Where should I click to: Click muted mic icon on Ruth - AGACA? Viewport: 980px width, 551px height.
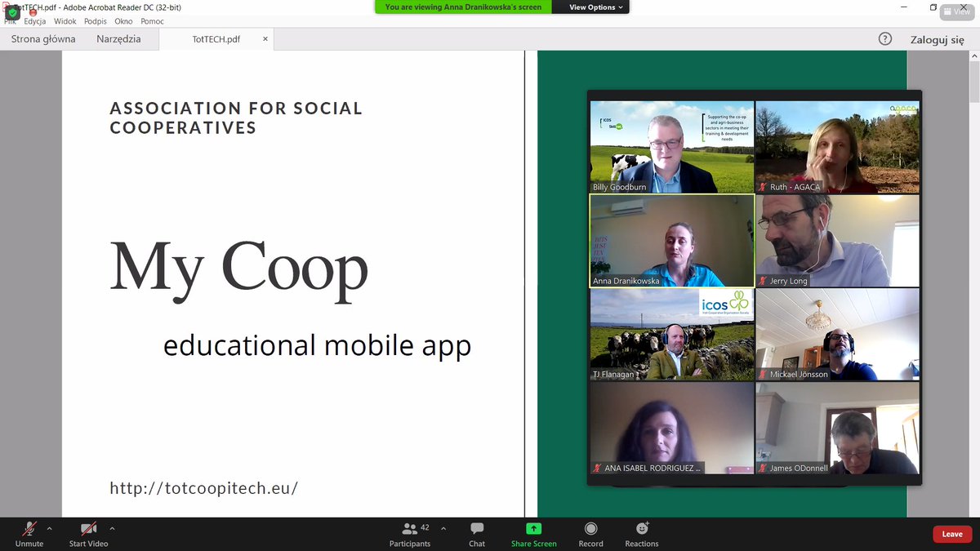[x=763, y=187]
